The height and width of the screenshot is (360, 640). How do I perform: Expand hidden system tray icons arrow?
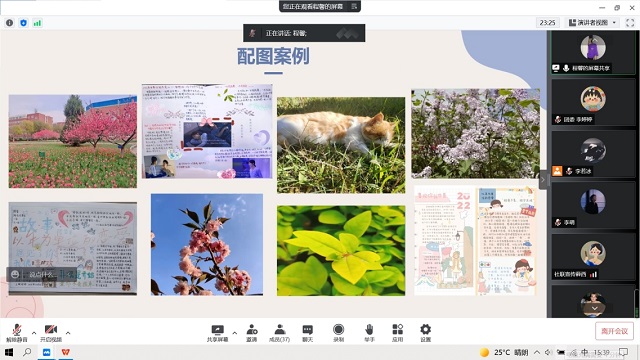pos(537,352)
